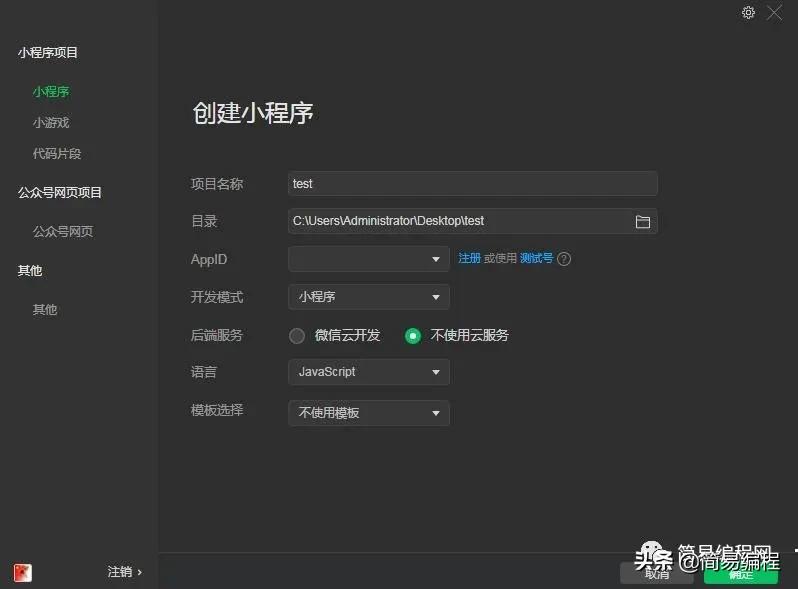Select 微信云开发 radio option
Image resolution: width=798 pixels, height=589 pixels.
[x=297, y=335]
